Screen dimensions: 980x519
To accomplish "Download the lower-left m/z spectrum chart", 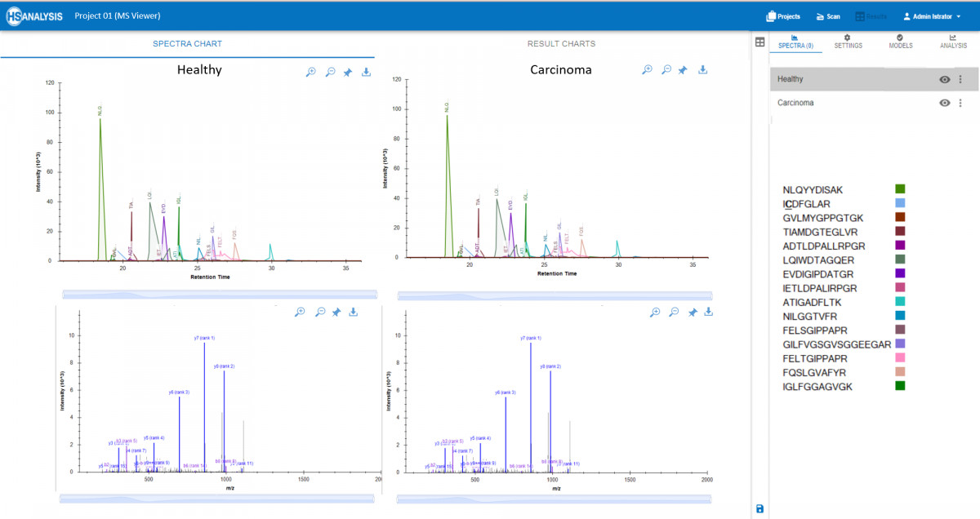I will pyautogui.click(x=354, y=312).
